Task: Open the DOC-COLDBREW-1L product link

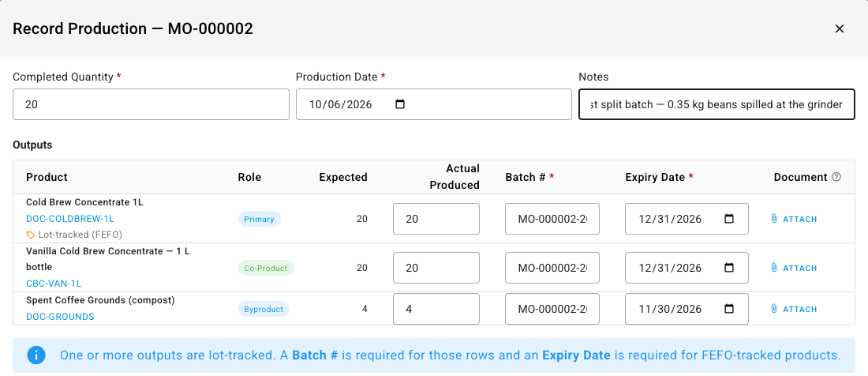Action: click(x=70, y=219)
